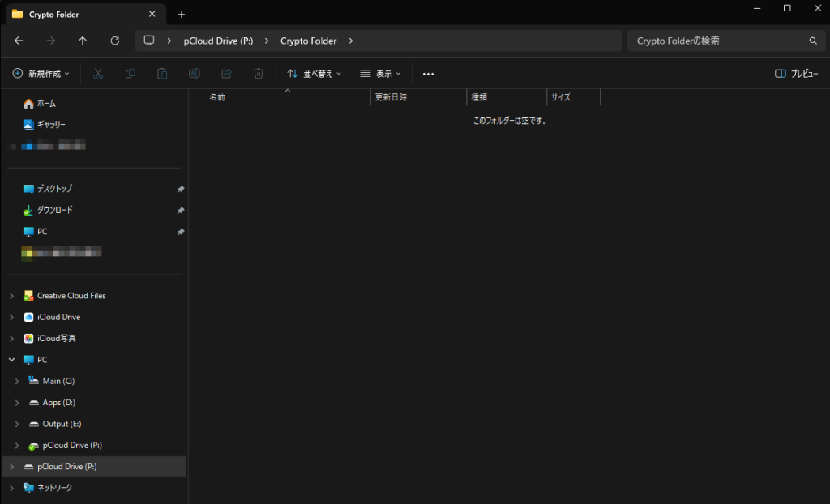Click the Paste clipboard icon

tap(162, 74)
